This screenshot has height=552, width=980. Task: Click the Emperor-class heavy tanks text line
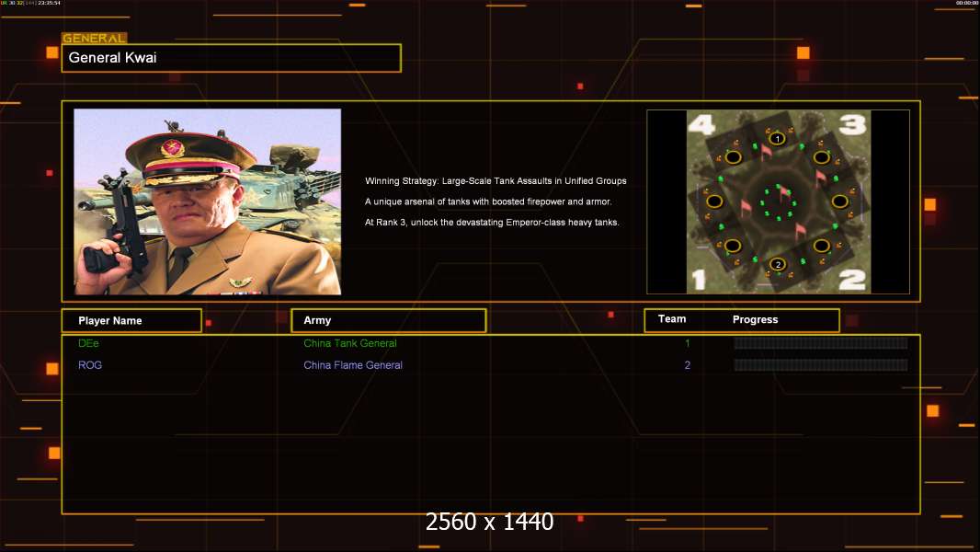click(492, 222)
